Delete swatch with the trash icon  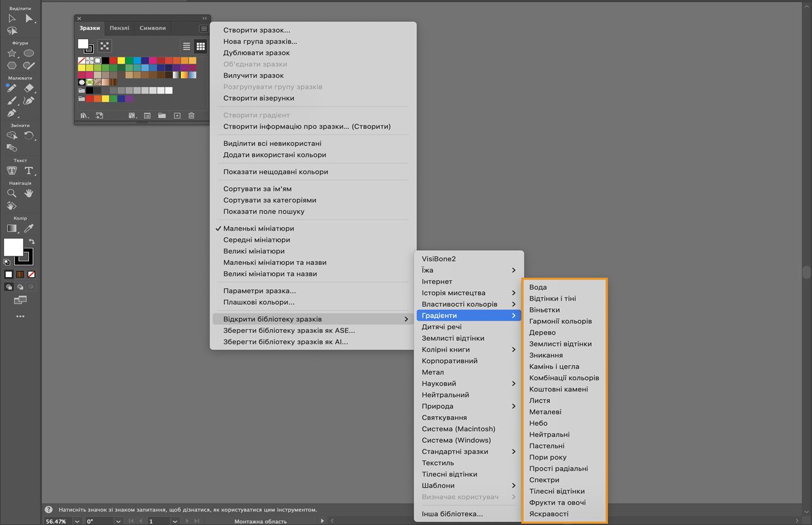[191, 116]
